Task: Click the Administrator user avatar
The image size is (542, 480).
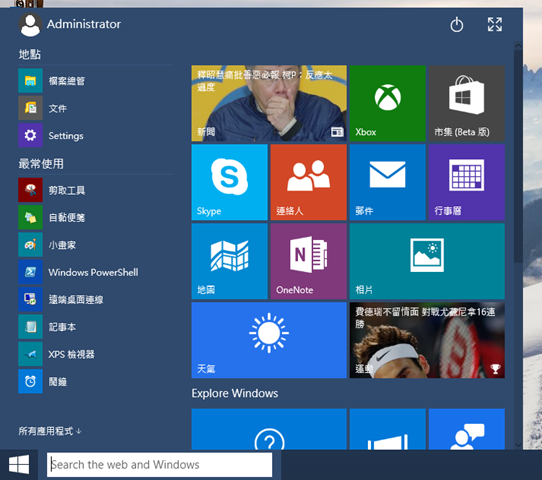Action: point(30,25)
